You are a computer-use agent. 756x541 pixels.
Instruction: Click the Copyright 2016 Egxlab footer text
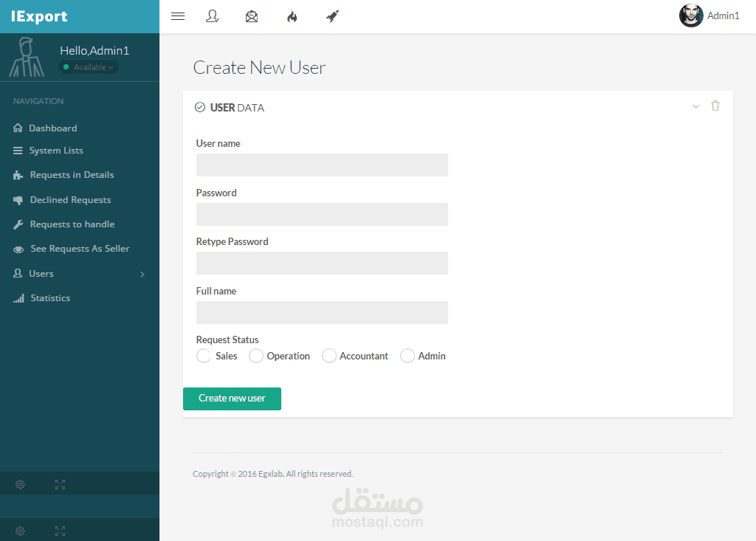(x=273, y=474)
